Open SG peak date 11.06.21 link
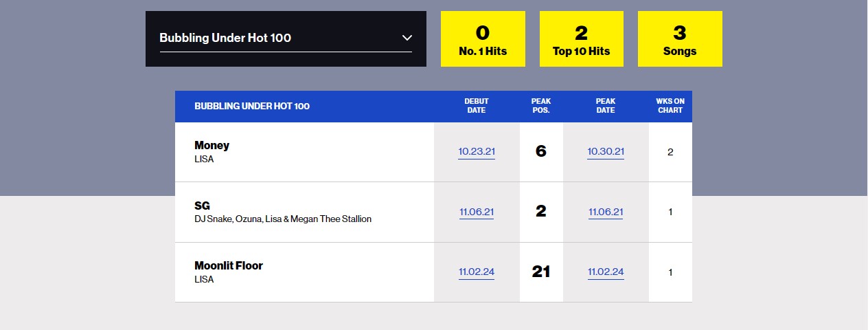This screenshot has width=868, height=330. tap(606, 212)
